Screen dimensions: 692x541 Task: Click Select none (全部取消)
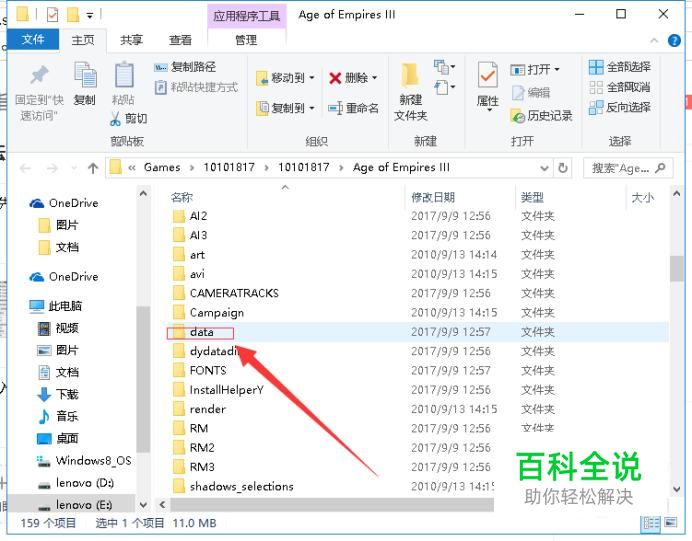[x=620, y=87]
